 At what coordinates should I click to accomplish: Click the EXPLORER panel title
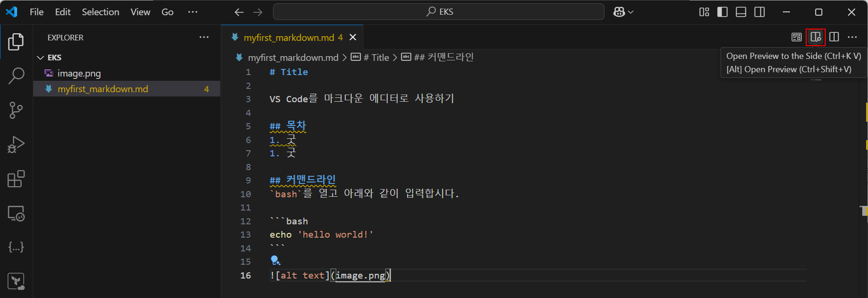[x=66, y=38]
